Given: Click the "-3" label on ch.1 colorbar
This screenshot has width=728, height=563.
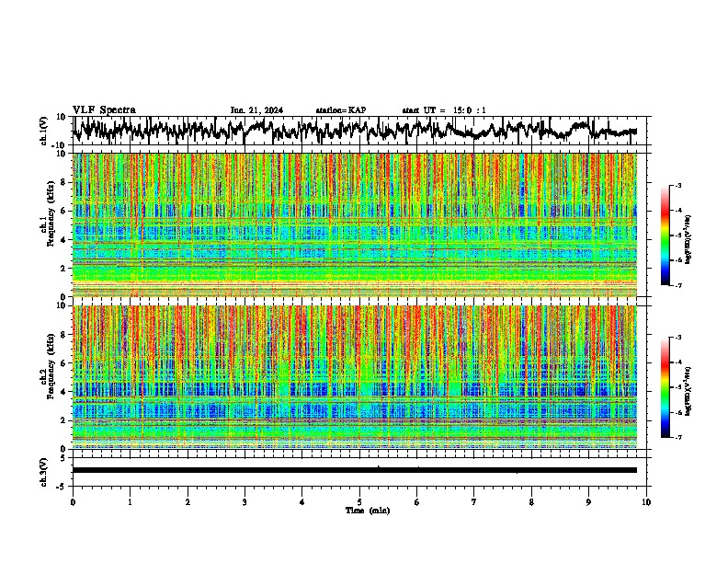Looking at the screenshot, I should click(x=677, y=185).
